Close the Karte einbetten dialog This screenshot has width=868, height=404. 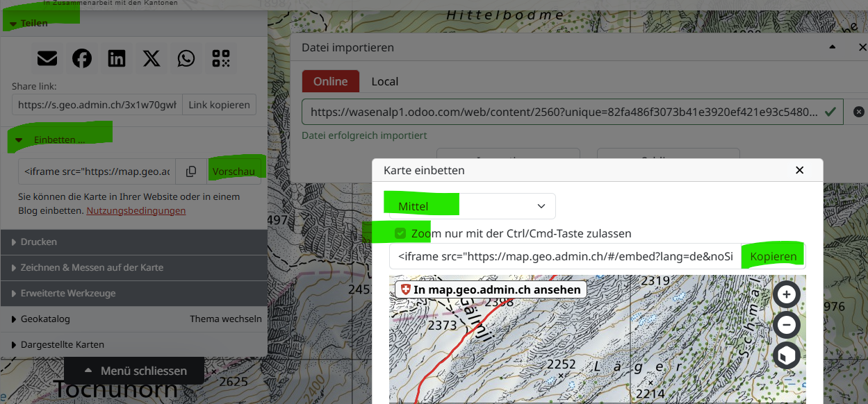point(799,170)
